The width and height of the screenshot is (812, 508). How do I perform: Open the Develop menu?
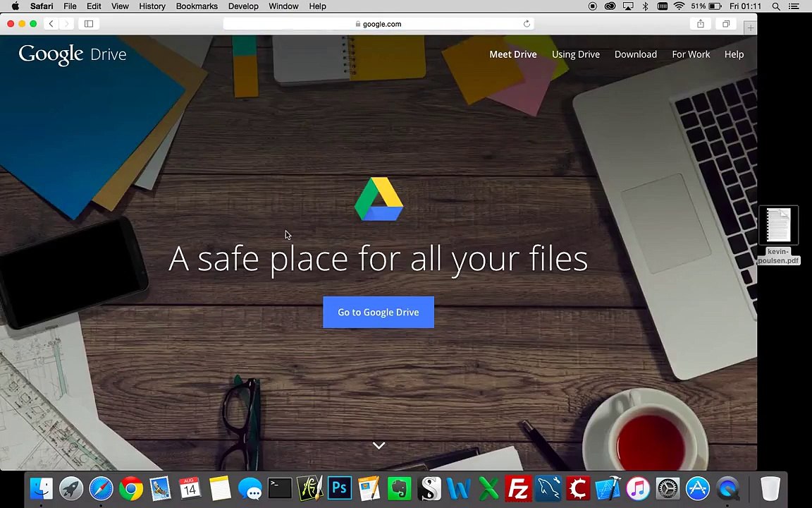243,6
